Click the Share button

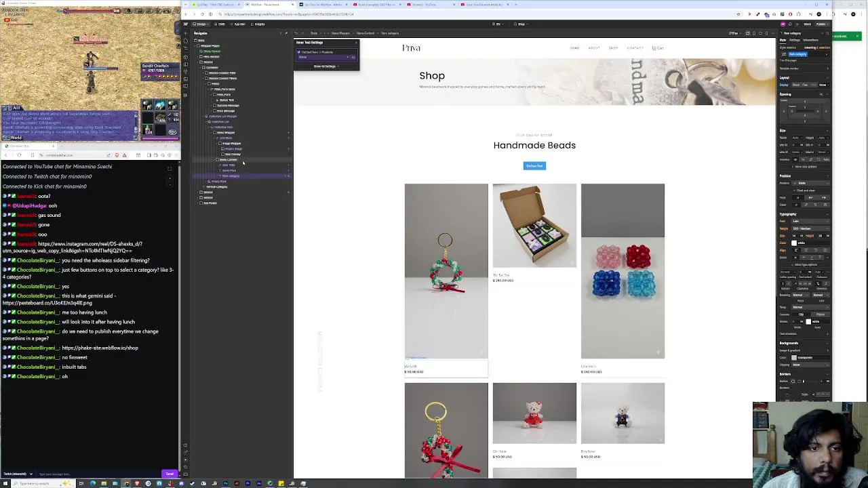(x=807, y=24)
